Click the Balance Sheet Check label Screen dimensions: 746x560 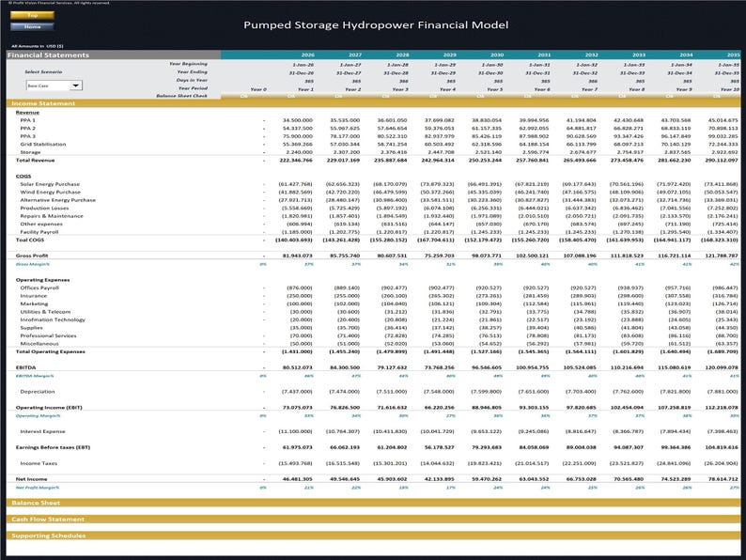click(x=181, y=96)
